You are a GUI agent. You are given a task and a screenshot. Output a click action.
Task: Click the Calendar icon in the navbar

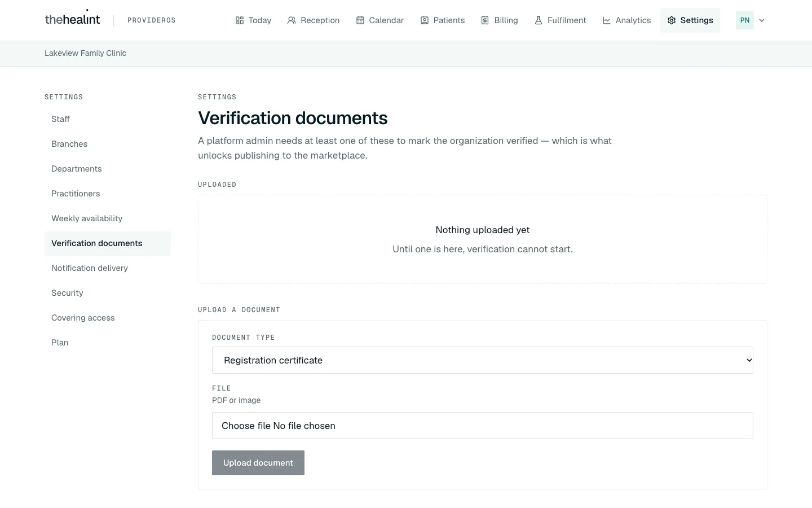pyautogui.click(x=360, y=20)
